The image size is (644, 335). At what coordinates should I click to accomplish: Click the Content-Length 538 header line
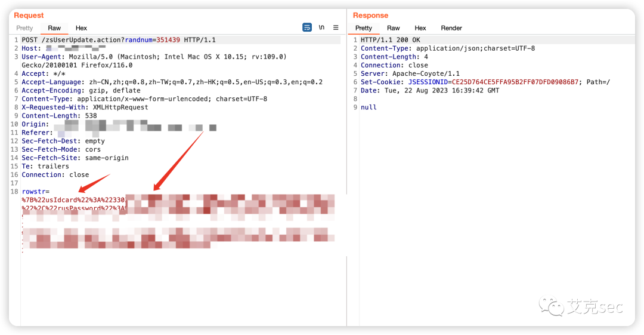59,116
